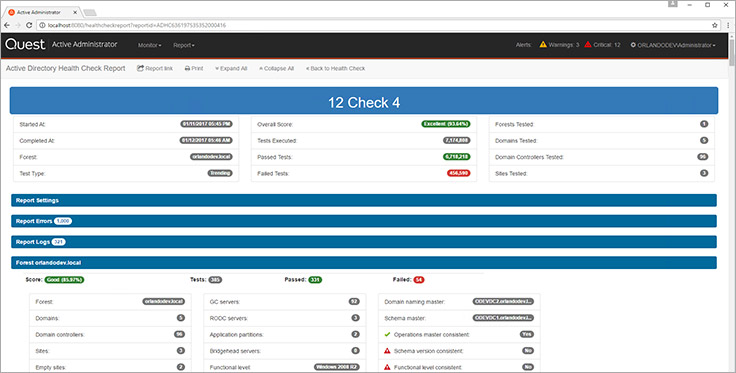Expand the Report Logs section
736x373 pixels.
[x=364, y=242]
